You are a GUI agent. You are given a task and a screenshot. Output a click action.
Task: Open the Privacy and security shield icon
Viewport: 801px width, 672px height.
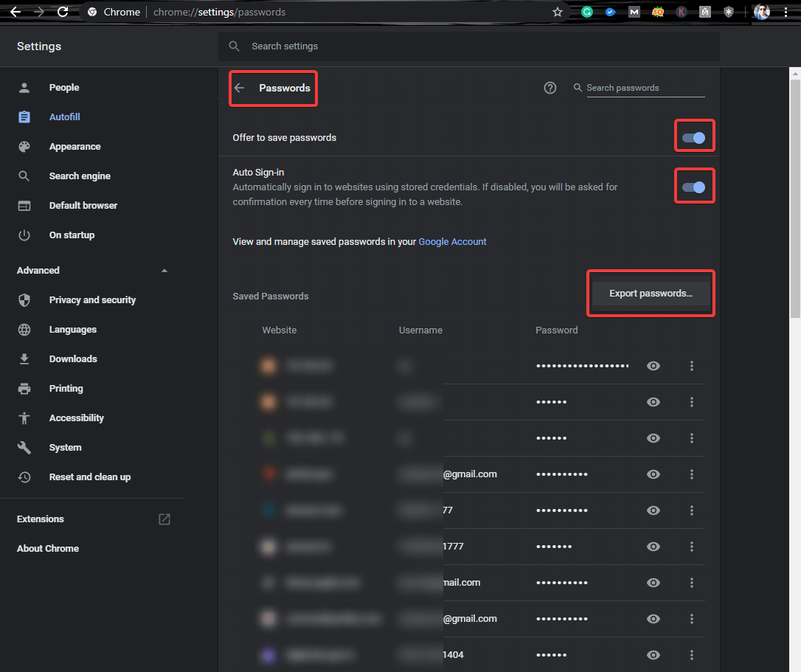(24, 299)
